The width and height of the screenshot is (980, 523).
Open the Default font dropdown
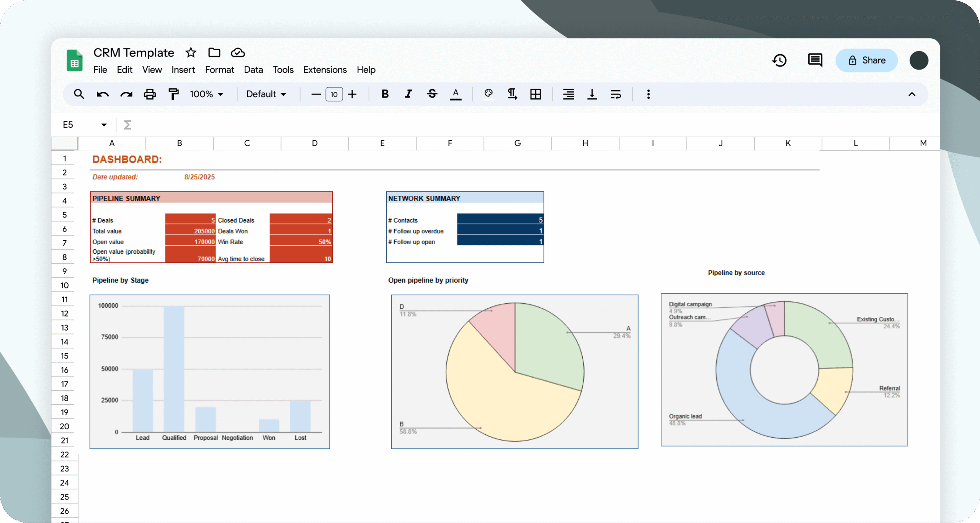[x=266, y=94]
